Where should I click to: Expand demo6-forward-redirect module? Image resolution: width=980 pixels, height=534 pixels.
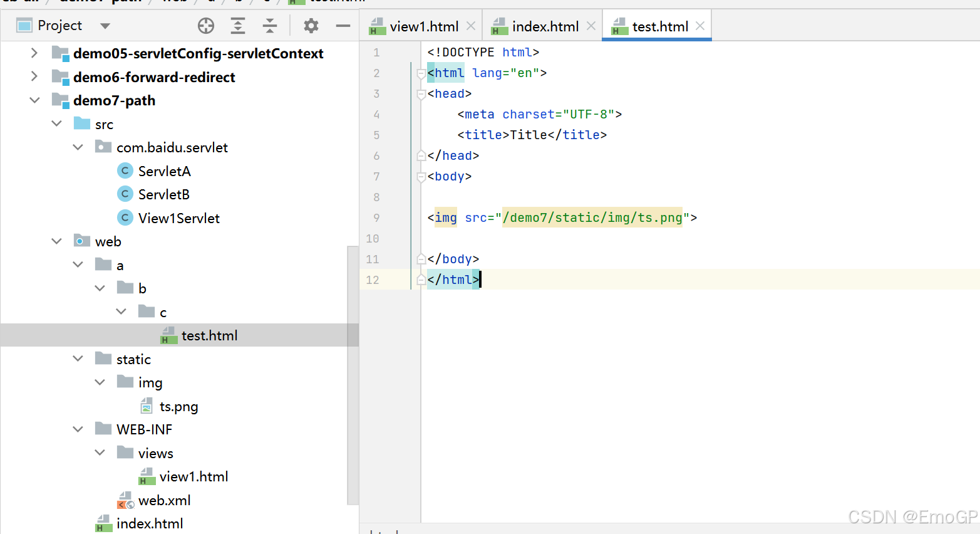[34, 76]
